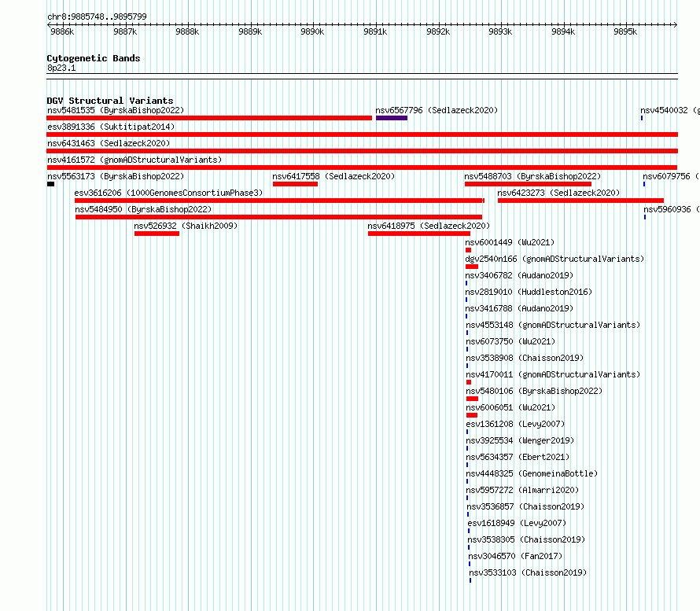Select the nsv4540032 label at right edge
Viewport: 700px width, 611px height.
click(x=669, y=110)
